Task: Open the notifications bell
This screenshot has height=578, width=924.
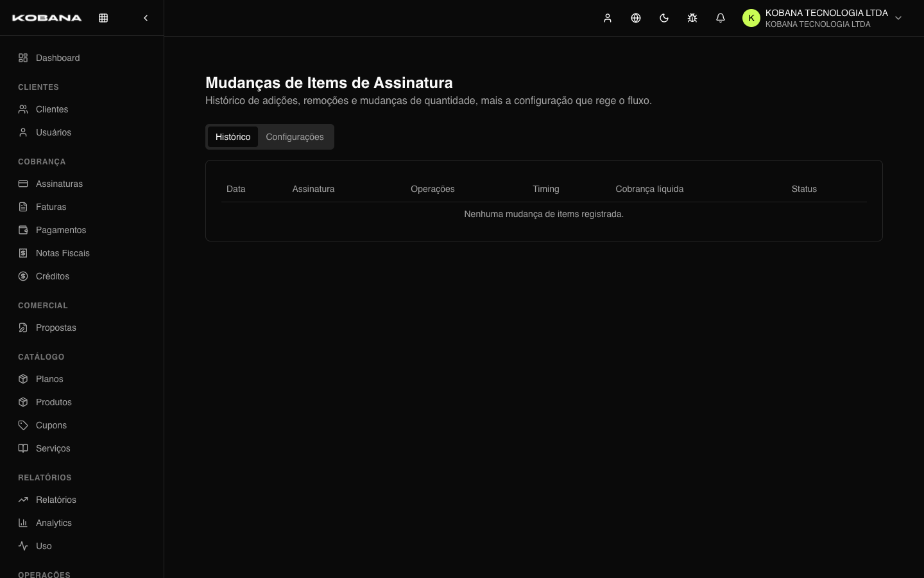Action: point(721,18)
